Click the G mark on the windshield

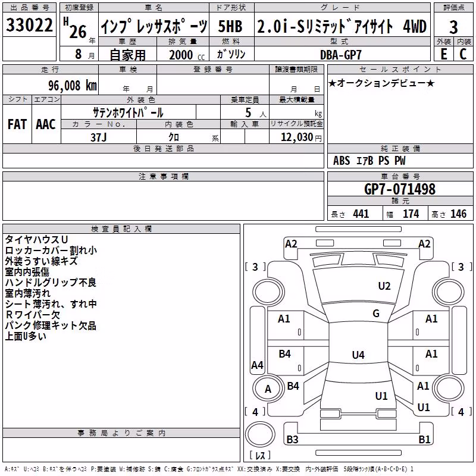376,314
